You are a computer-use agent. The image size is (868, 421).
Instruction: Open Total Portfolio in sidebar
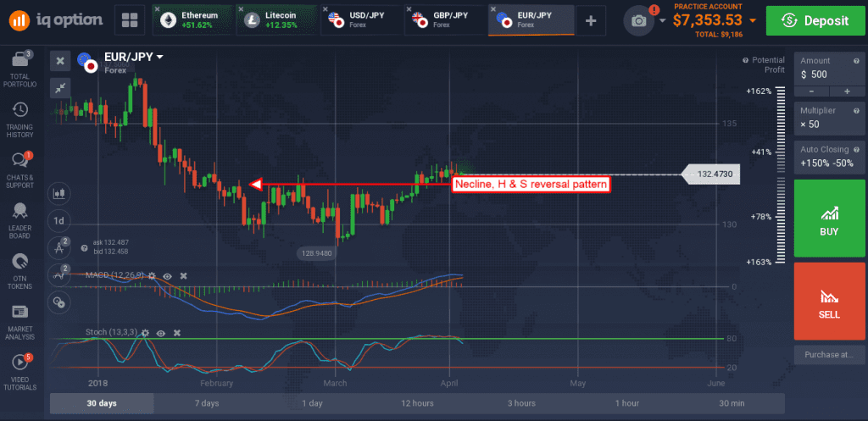click(x=19, y=69)
